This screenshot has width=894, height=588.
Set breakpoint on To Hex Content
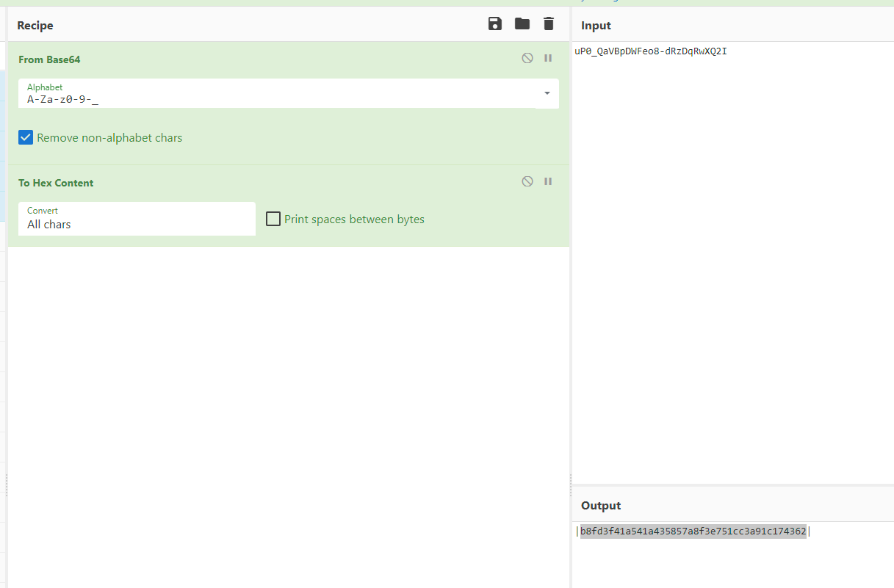pos(548,181)
